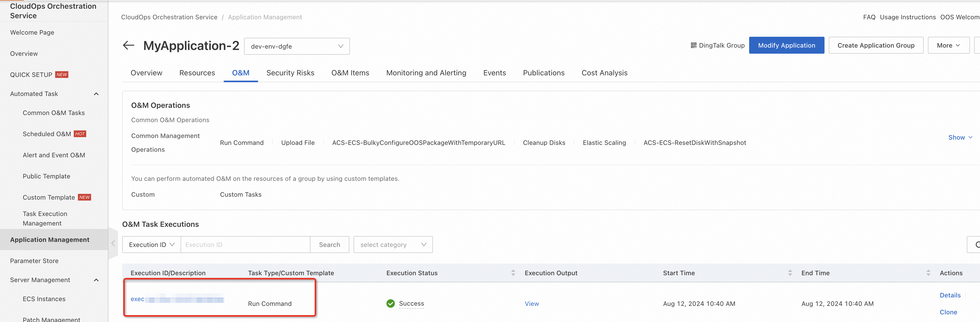Switch to the Security Risks tab
The image size is (980, 322).
[290, 73]
